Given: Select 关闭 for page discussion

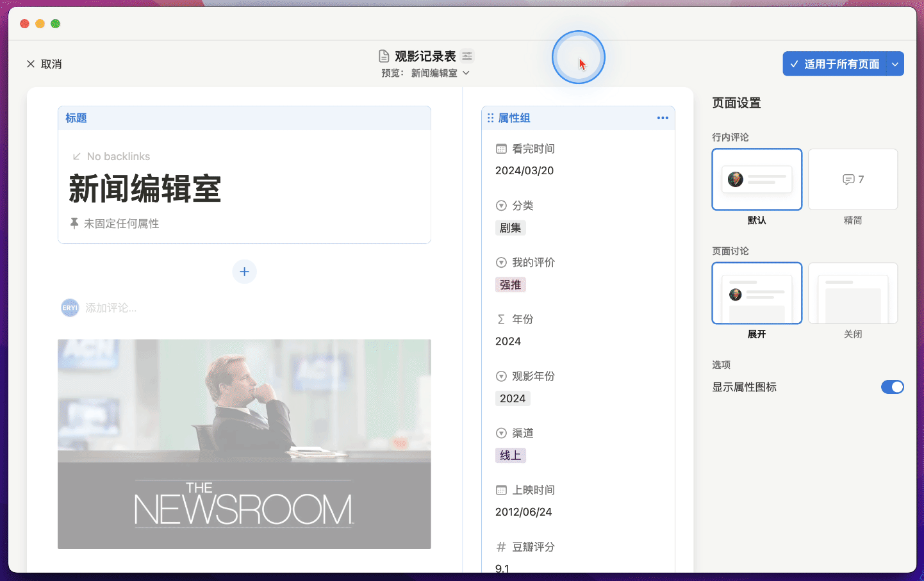Looking at the screenshot, I should [x=853, y=293].
